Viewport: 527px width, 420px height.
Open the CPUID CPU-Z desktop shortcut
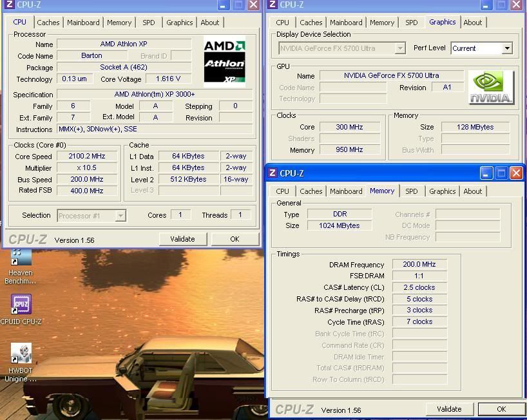21,310
